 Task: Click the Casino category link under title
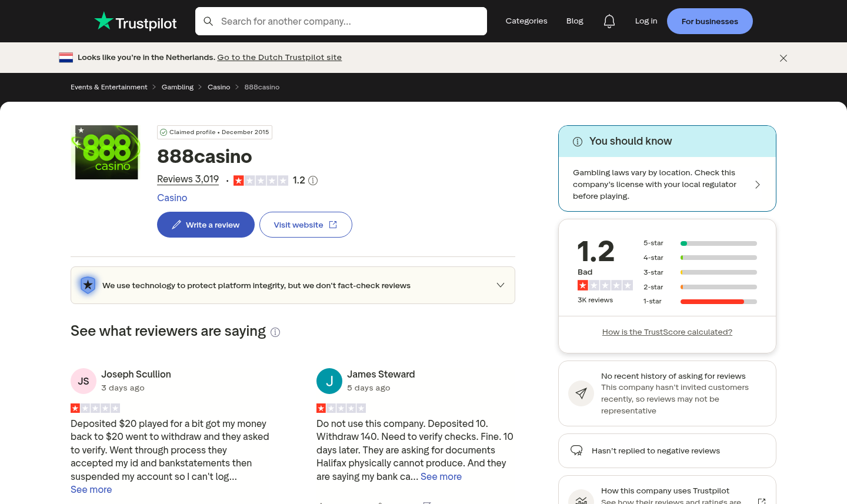(x=172, y=198)
